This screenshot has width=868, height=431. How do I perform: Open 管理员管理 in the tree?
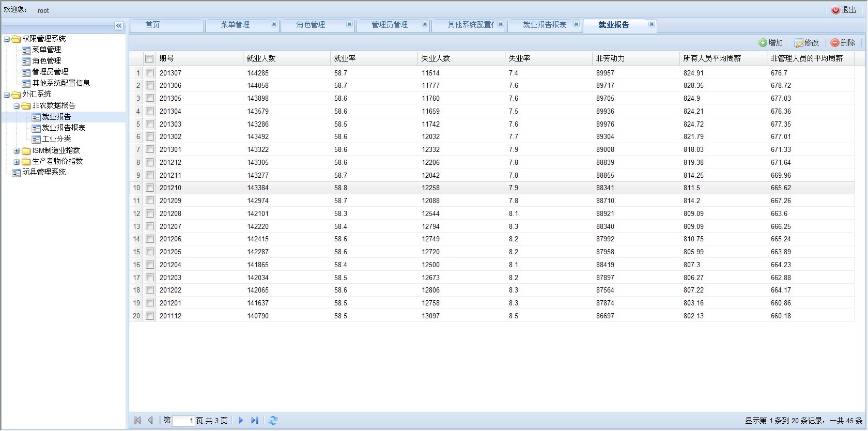click(x=50, y=72)
